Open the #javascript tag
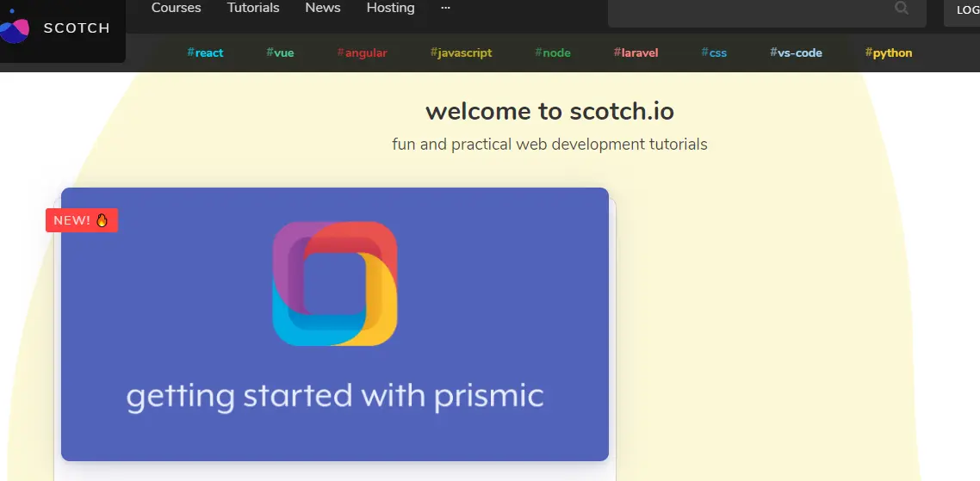Viewport: 980px width, 481px height. click(462, 53)
